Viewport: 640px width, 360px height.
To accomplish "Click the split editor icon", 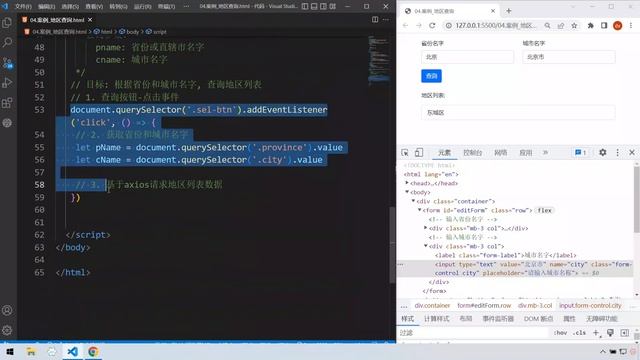I will (375, 19).
